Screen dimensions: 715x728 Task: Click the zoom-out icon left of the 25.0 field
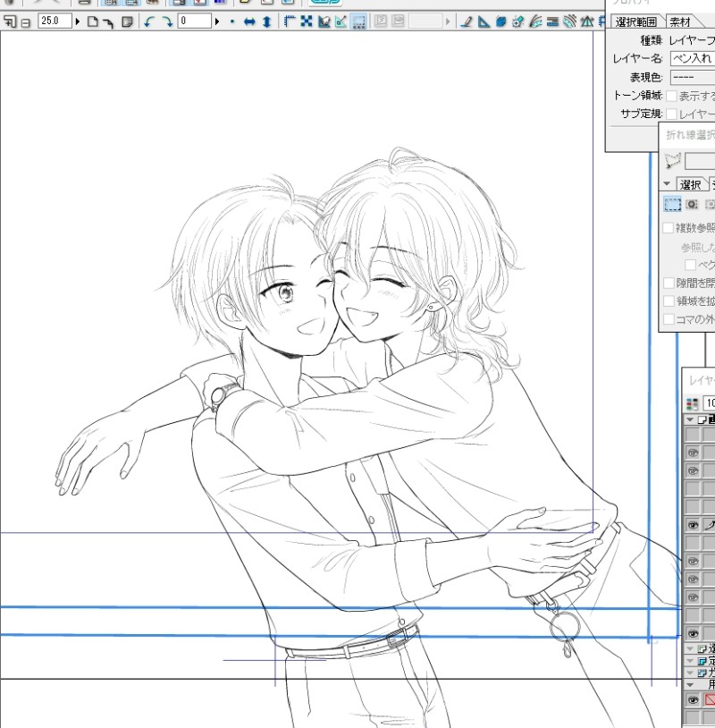(26, 22)
